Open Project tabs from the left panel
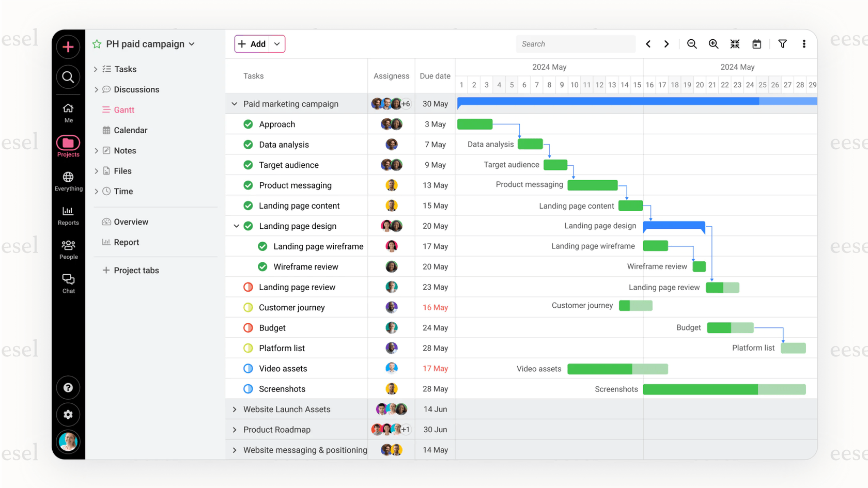868x488 pixels. click(136, 270)
